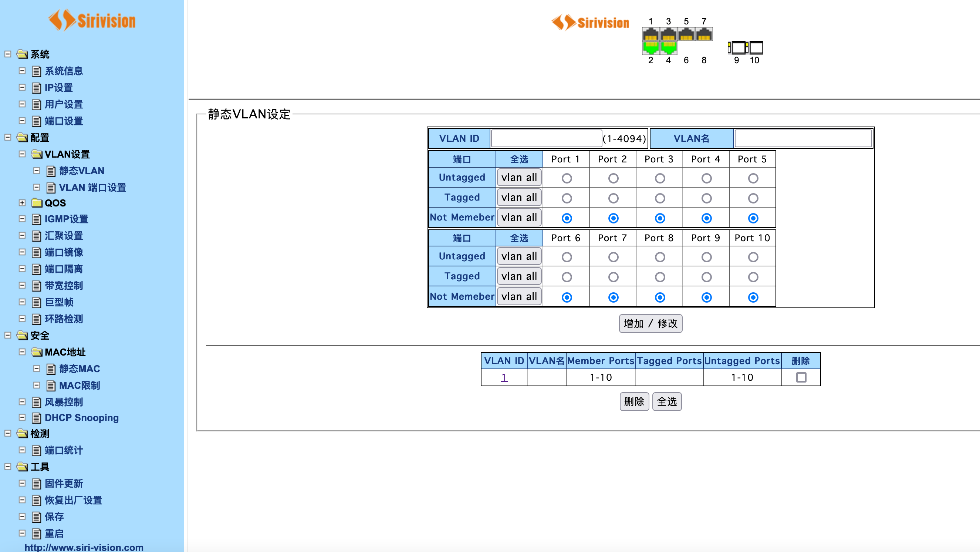
Task: Click document icon next to DHCP Snooping
Action: click(x=37, y=418)
